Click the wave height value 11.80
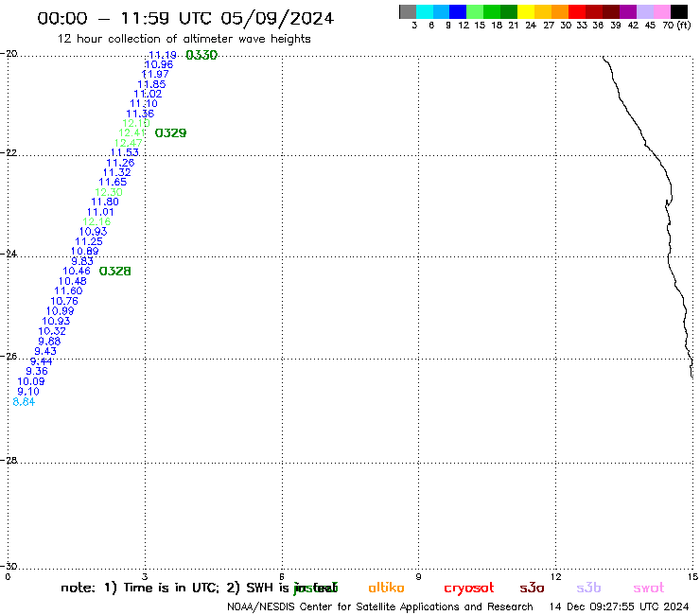700x615 pixels. (x=105, y=202)
